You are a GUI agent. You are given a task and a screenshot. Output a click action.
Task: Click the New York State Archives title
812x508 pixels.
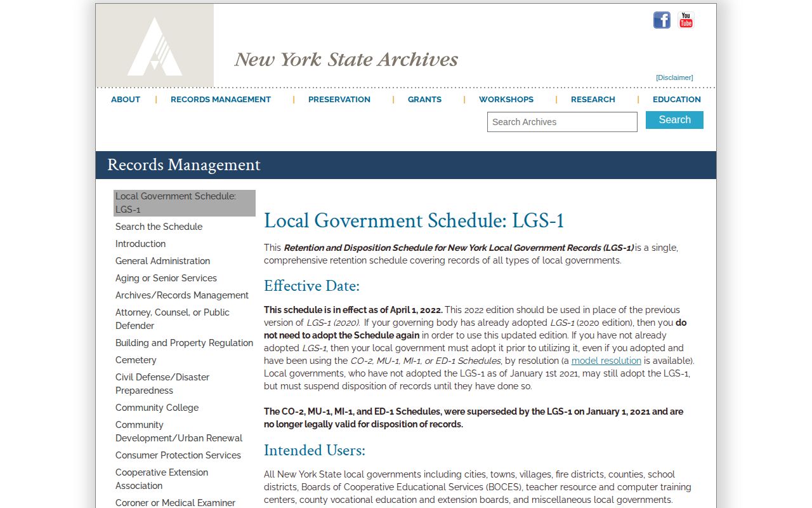346,59
